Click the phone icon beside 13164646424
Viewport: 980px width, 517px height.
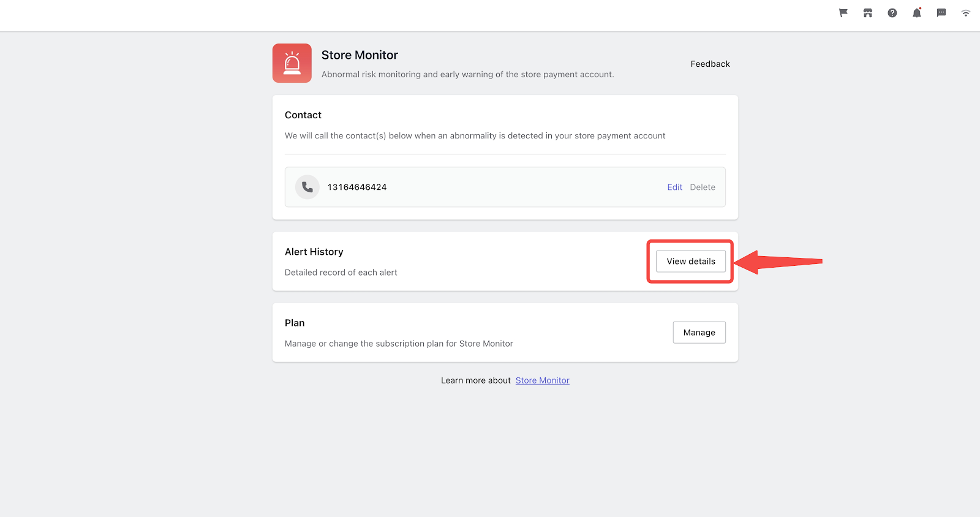(x=307, y=187)
